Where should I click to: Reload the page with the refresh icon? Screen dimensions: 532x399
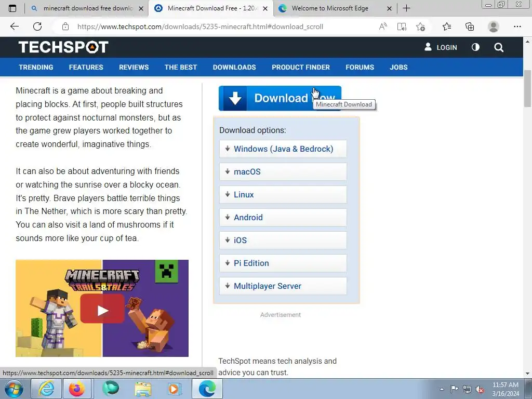pos(37,26)
